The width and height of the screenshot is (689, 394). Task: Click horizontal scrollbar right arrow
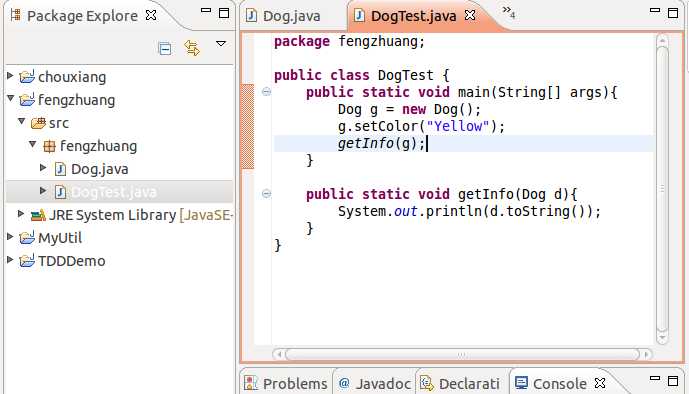(x=646, y=354)
